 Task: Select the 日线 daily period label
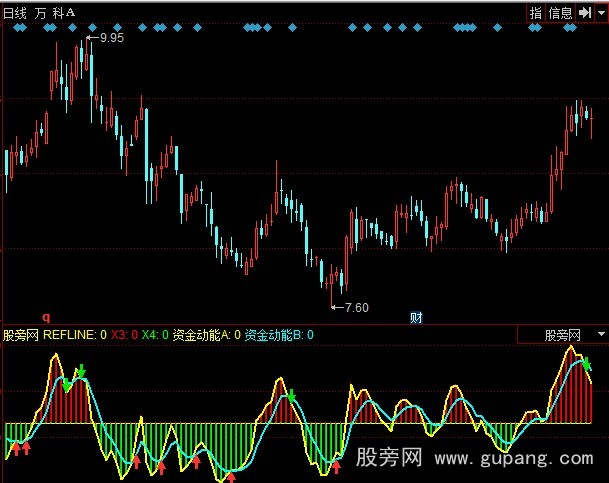point(15,12)
